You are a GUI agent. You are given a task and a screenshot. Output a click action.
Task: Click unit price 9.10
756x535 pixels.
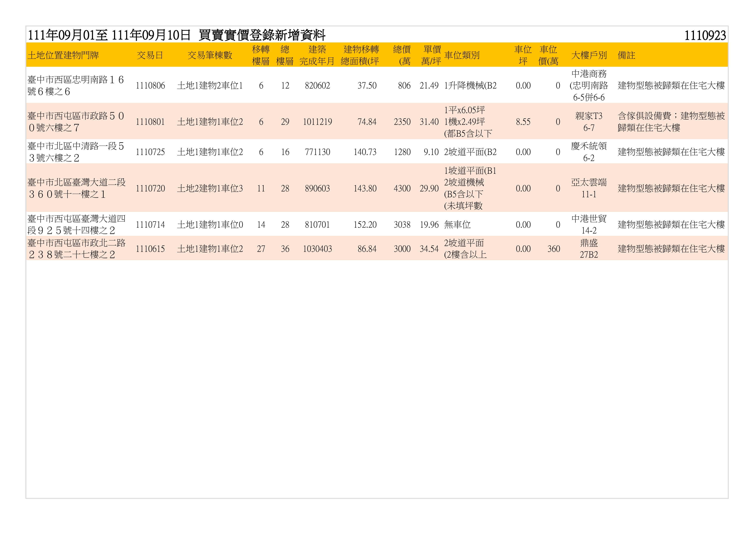(x=431, y=152)
